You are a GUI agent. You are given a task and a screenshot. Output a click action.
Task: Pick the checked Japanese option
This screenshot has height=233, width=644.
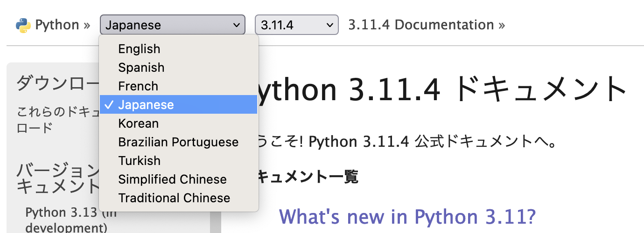[x=146, y=105]
